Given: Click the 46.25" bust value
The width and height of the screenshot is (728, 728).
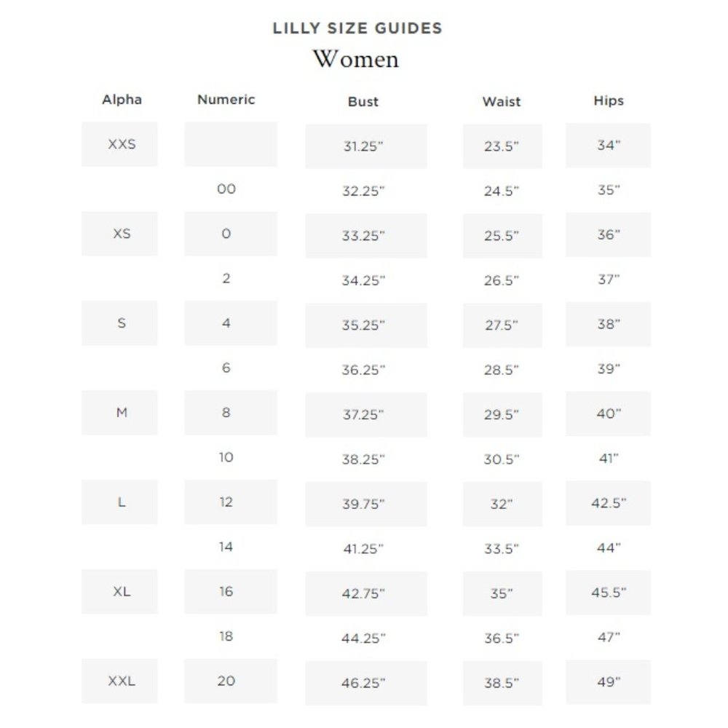Looking at the screenshot, I should [363, 684].
